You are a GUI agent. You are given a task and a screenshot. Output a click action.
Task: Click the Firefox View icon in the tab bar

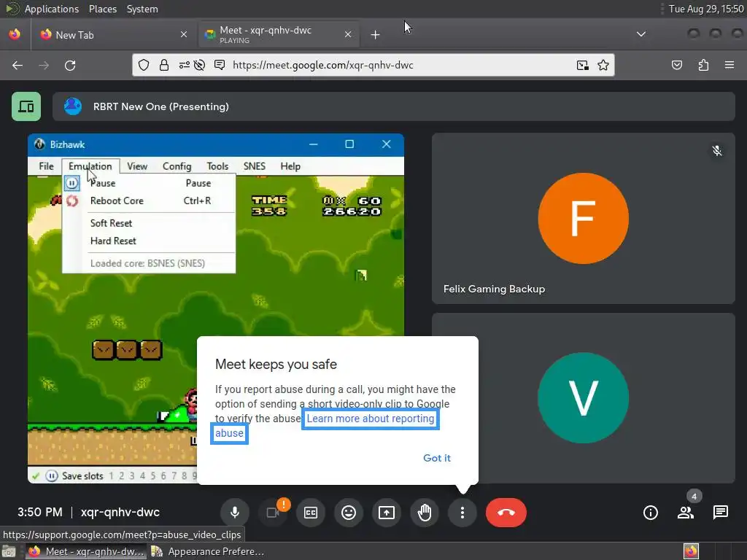click(15, 34)
